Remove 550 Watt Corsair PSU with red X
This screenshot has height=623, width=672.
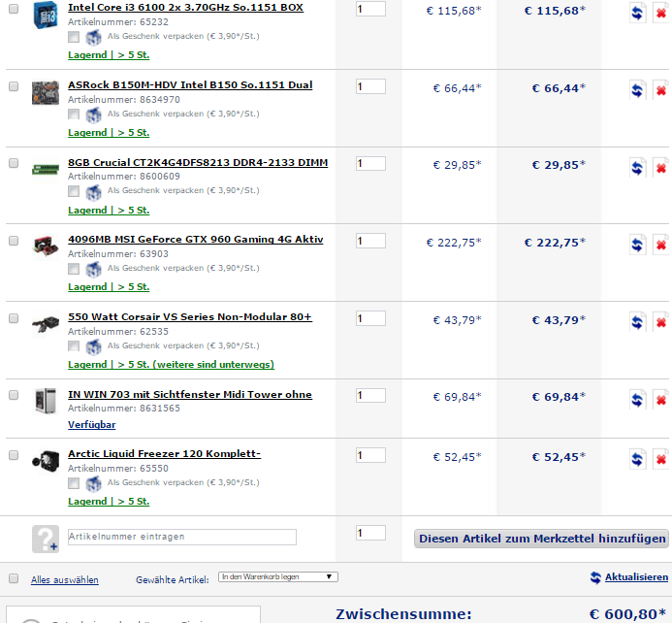(x=661, y=322)
